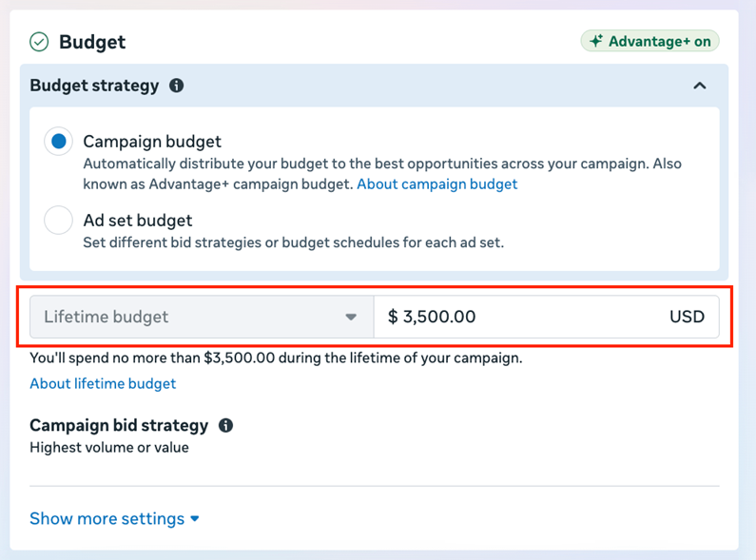Open the Lifetime budget type dropdown
Screen dimensions: 756x560
[201, 317]
